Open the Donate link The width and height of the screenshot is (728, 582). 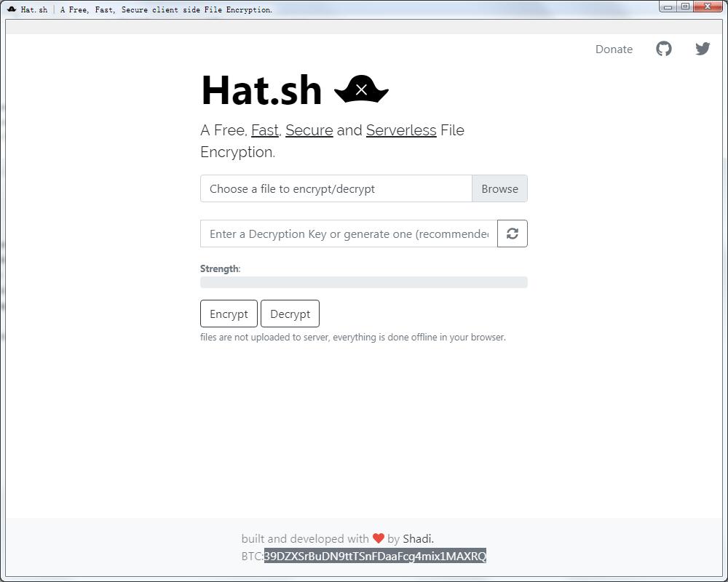coord(614,49)
